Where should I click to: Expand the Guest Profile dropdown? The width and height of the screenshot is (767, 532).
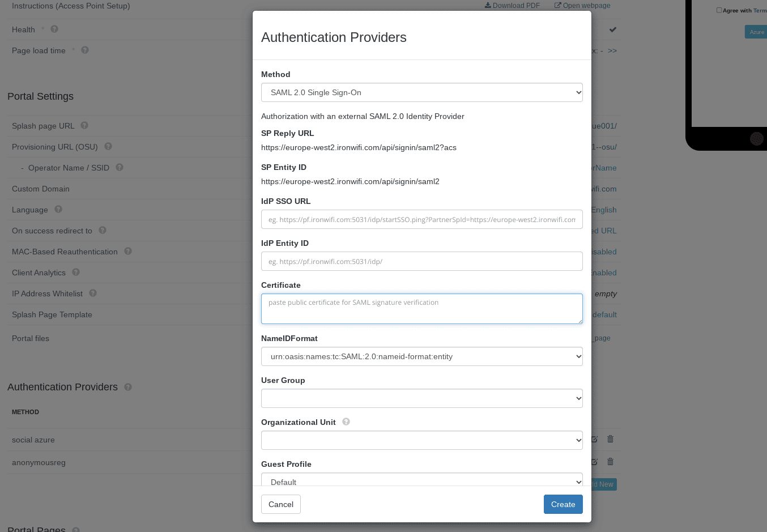[422, 480]
